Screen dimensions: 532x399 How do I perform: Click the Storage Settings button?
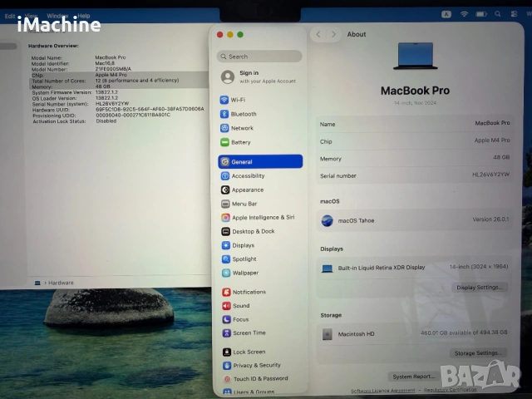click(x=478, y=352)
